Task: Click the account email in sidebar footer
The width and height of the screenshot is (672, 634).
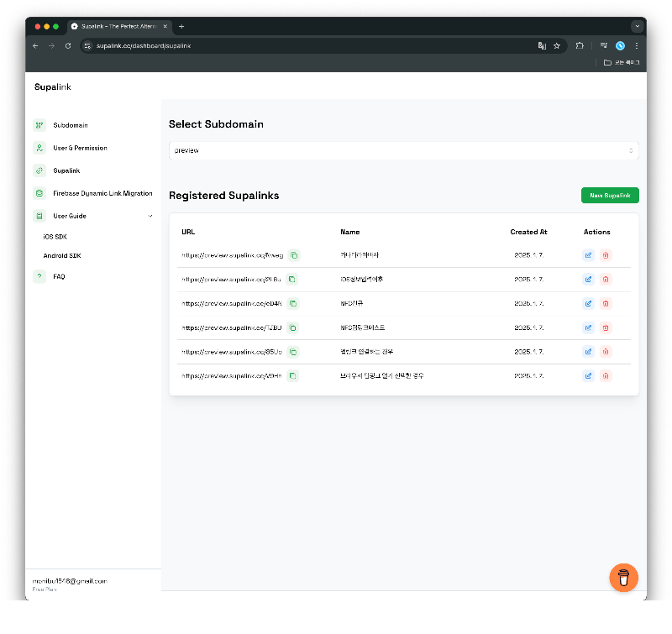Action: [x=70, y=581]
